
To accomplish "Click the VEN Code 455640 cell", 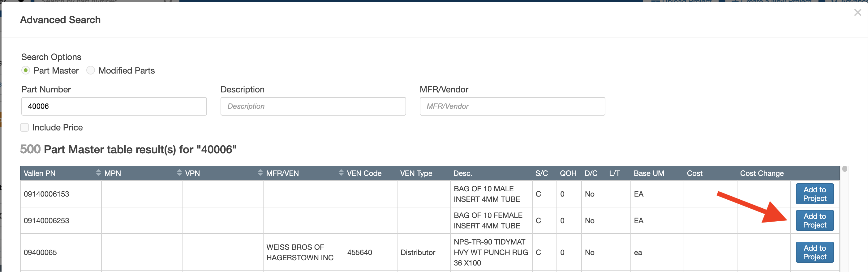I will [x=359, y=253].
